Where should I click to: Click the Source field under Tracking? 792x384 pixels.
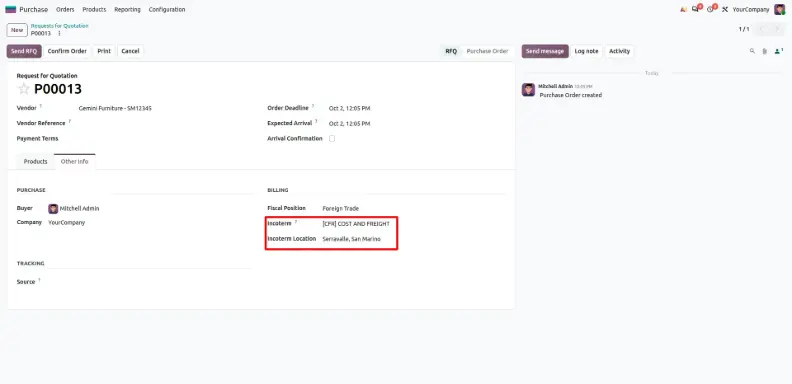[x=150, y=282]
